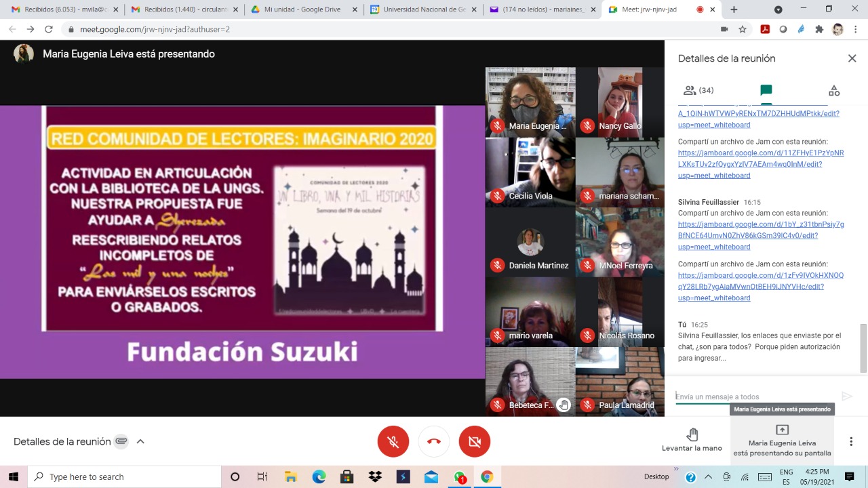
Task: Raise hand with Levantar la mano
Action: click(692, 440)
